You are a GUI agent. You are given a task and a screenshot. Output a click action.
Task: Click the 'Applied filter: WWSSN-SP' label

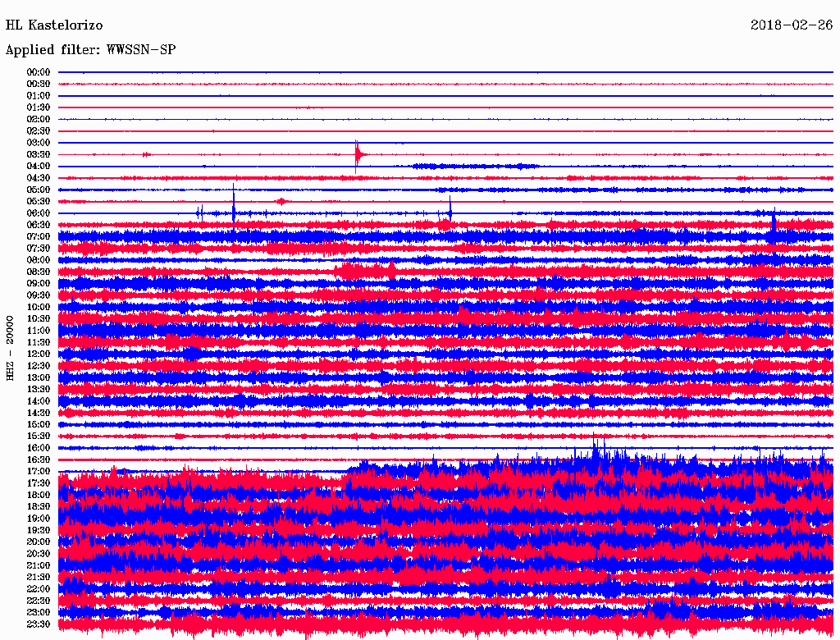90,50
